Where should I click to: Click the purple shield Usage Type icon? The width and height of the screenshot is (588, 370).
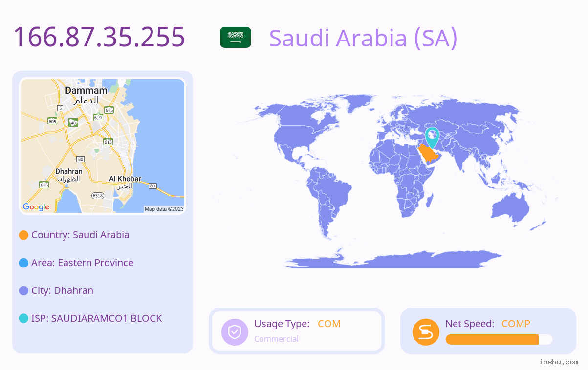pos(235,332)
